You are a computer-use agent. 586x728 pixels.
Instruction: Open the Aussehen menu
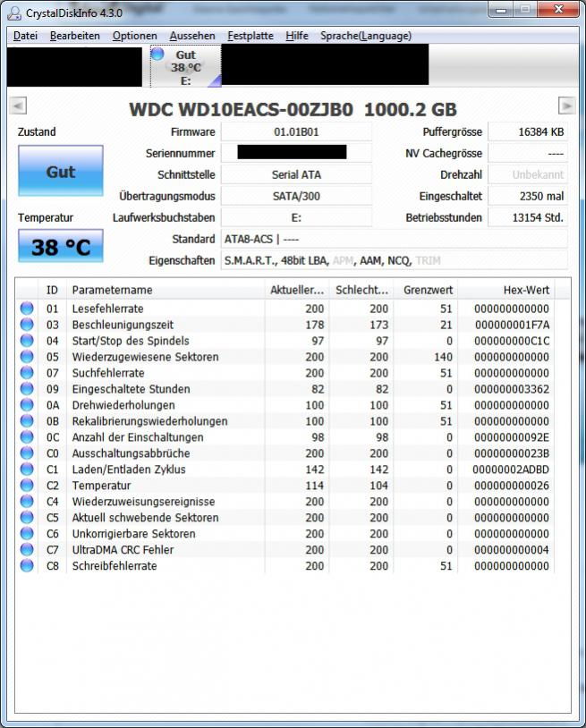tap(192, 36)
